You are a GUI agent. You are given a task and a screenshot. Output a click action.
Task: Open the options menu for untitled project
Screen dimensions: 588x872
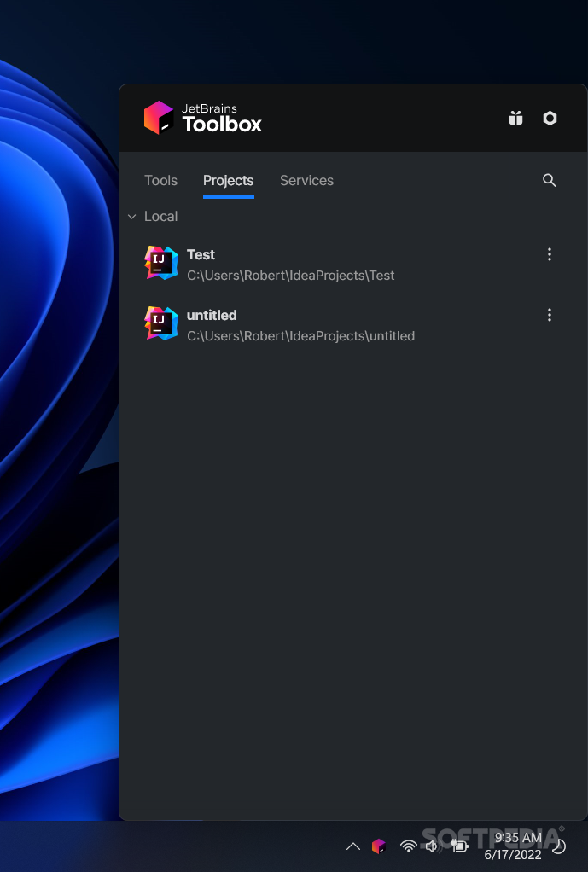coord(549,315)
